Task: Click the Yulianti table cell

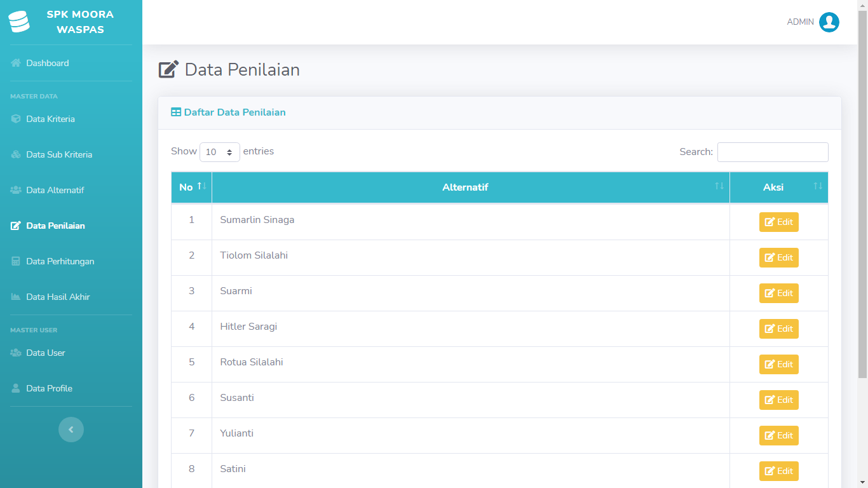Action: point(470,435)
